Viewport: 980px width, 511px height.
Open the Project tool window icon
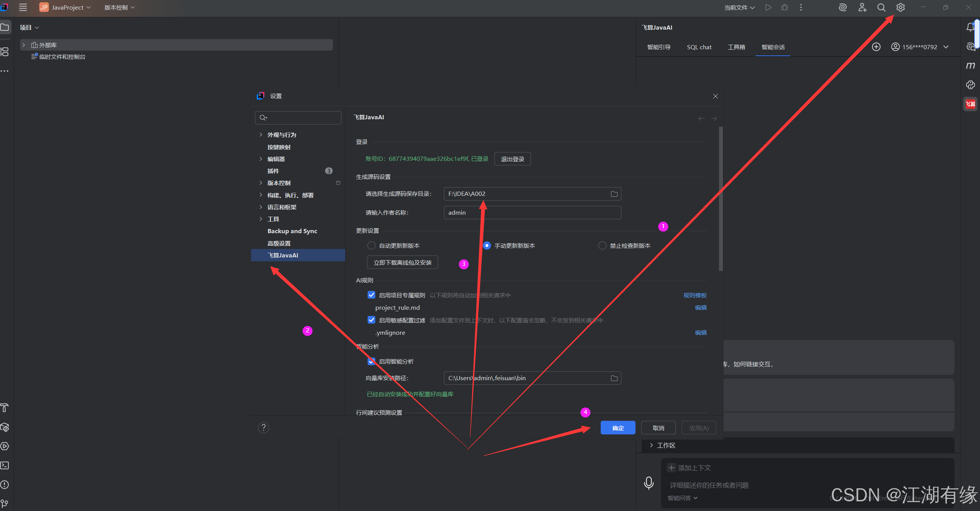[x=5, y=27]
